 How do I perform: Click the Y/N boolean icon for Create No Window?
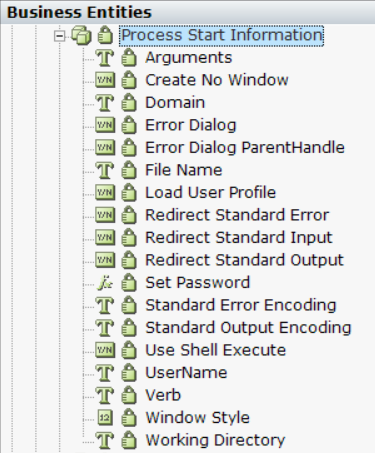coord(105,80)
